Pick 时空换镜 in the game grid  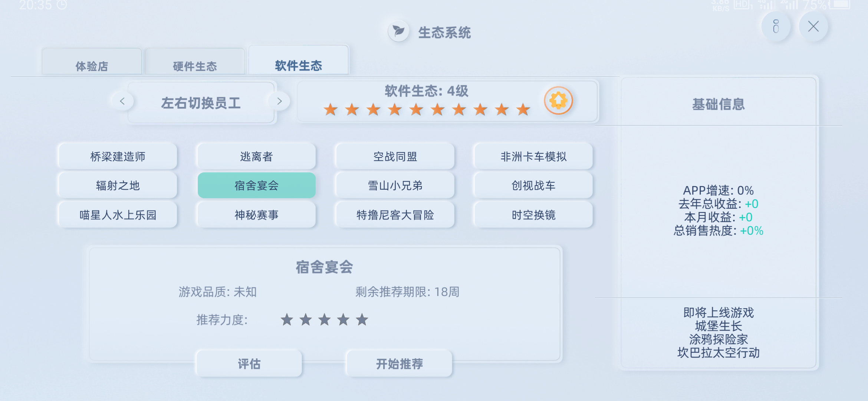pyautogui.click(x=533, y=215)
